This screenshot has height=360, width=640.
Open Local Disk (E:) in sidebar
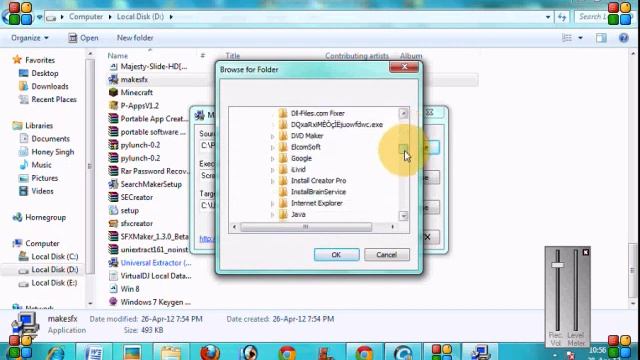(54, 283)
